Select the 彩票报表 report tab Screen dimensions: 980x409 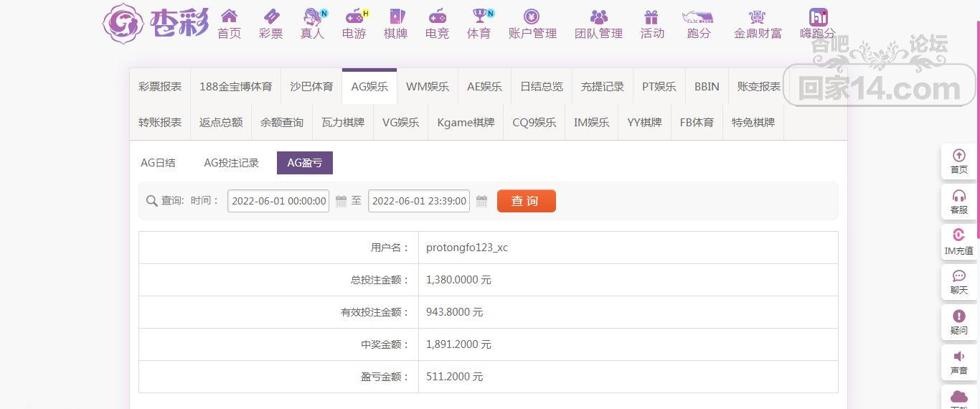pos(160,87)
